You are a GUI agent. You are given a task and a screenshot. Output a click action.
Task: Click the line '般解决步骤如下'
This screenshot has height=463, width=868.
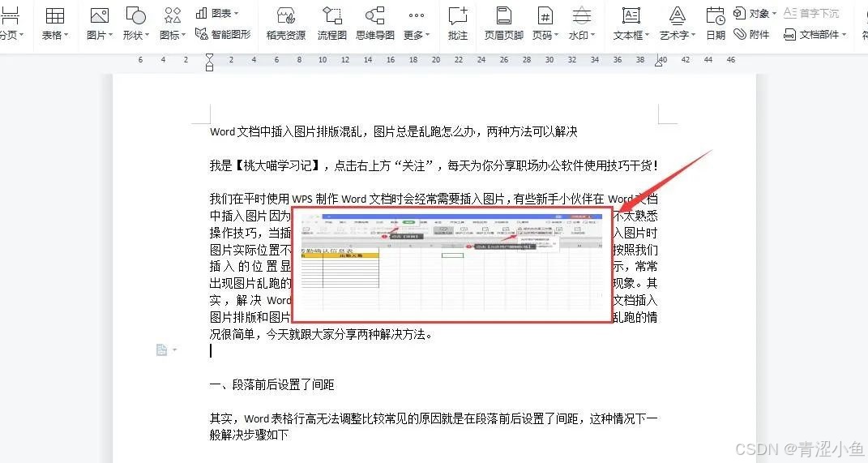coord(249,435)
